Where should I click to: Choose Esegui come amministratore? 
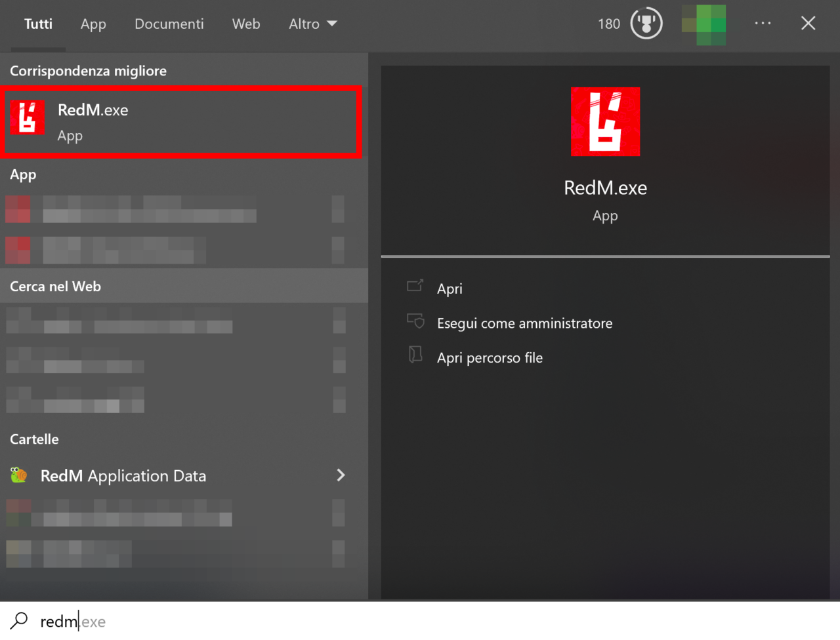coord(524,323)
